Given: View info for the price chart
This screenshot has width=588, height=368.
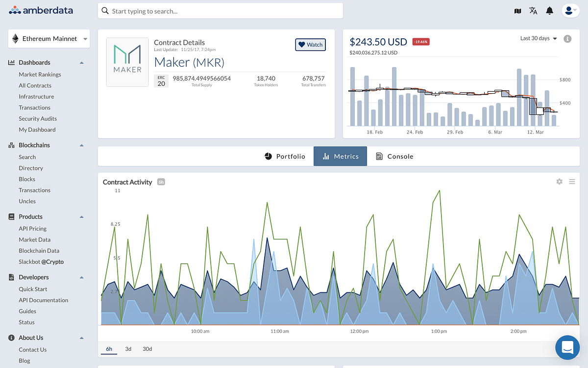Looking at the screenshot, I should [x=568, y=38].
